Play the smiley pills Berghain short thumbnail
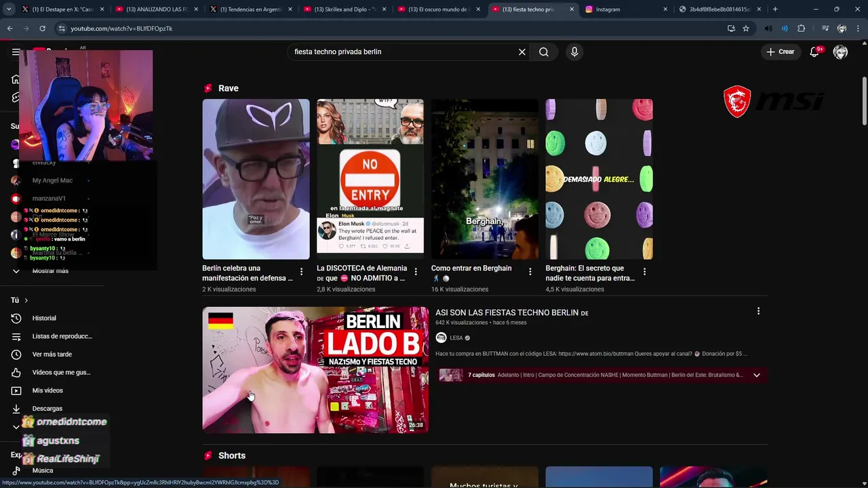Image resolution: width=868 pixels, height=488 pixels. [599, 179]
